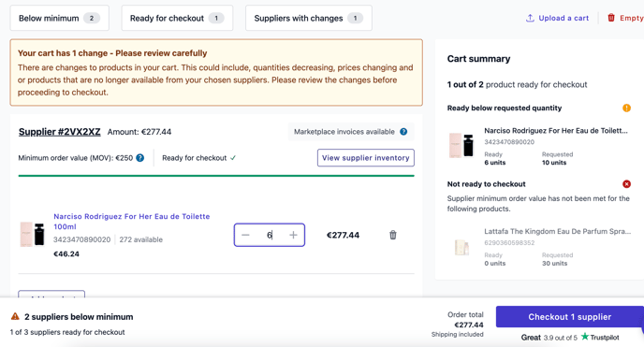The width and height of the screenshot is (644, 347).
Task: Click 'Ready for checkout' status with checkmark
Action: (x=199, y=158)
